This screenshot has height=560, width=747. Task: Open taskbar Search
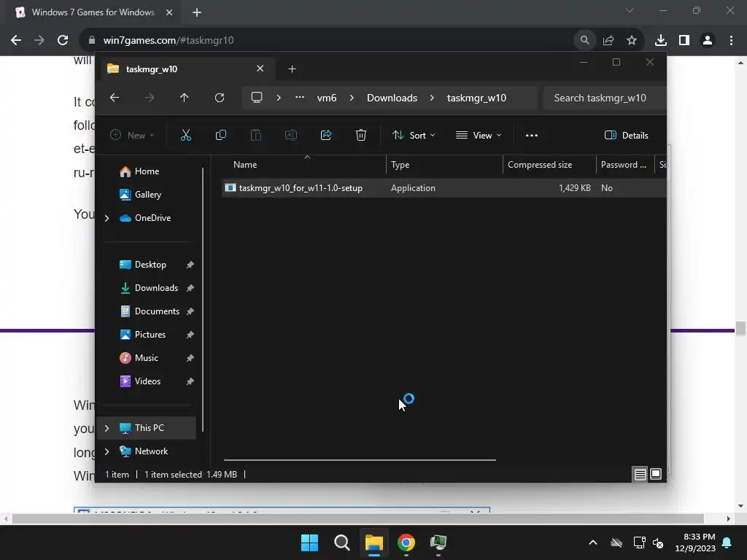point(342,542)
